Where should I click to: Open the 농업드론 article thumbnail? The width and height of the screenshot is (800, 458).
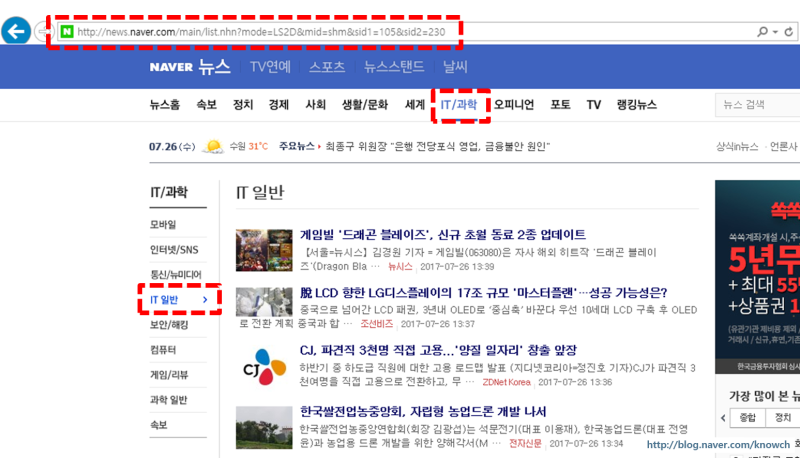coord(264,427)
